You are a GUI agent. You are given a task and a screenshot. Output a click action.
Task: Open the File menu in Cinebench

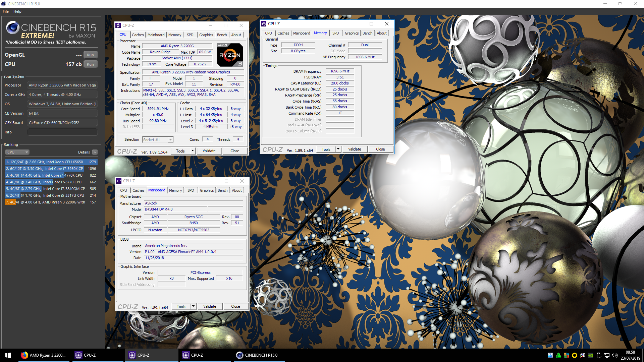click(6, 11)
